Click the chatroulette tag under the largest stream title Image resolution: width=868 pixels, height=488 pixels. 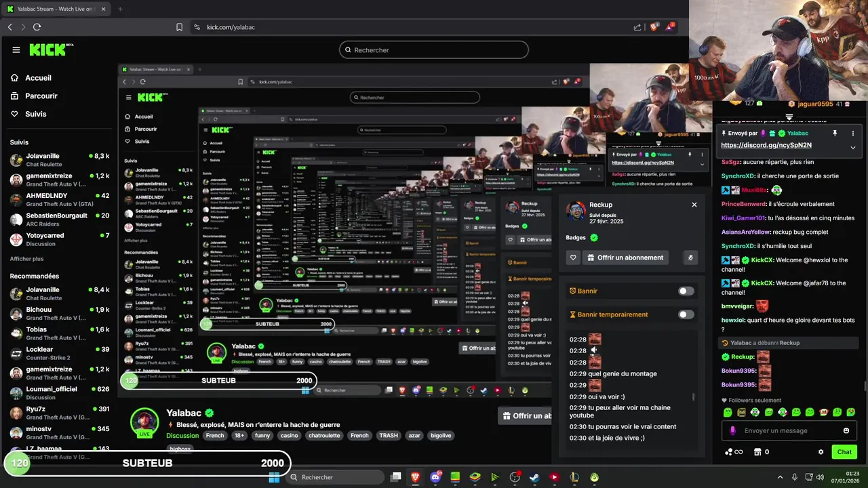324,436
